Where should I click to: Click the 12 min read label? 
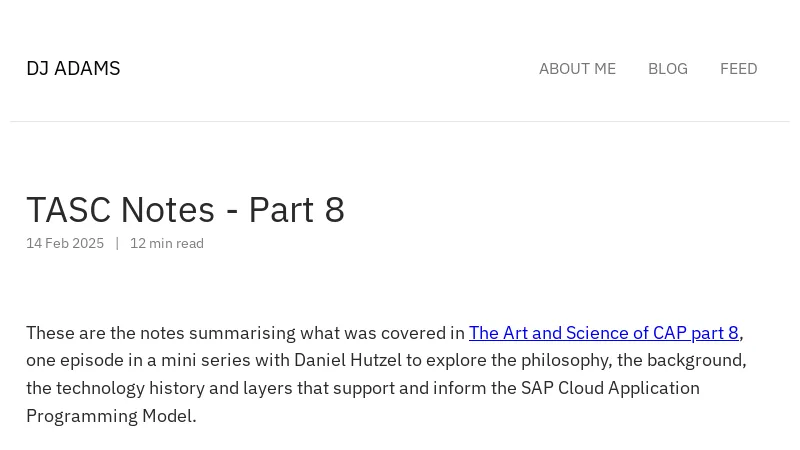(167, 243)
